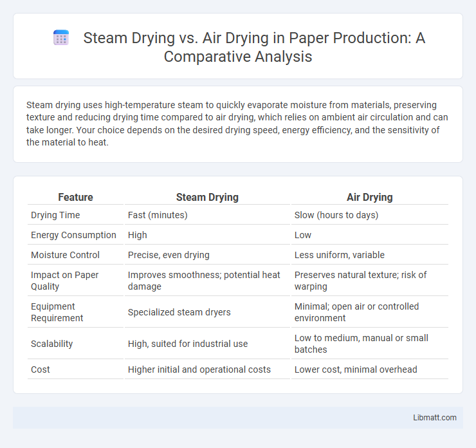Viewport: 476px width, 448px height.
Task: Click the 'Steam Drying' column header
Action: (x=207, y=198)
